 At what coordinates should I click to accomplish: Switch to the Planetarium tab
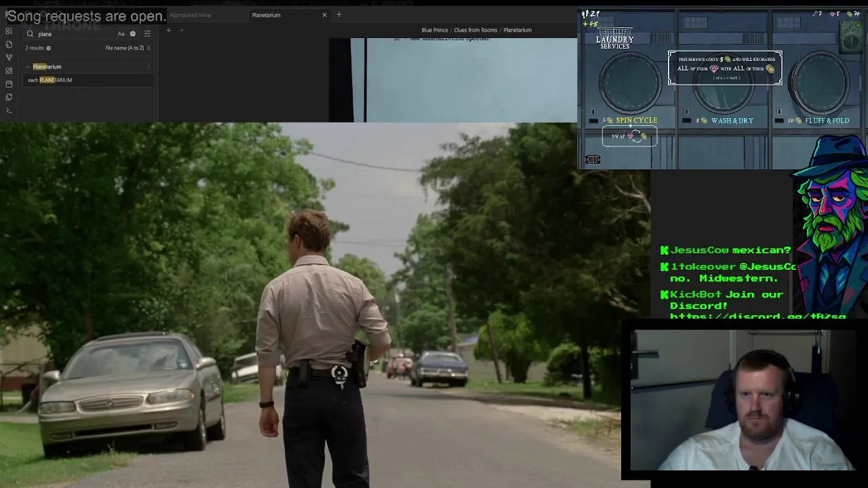click(266, 15)
